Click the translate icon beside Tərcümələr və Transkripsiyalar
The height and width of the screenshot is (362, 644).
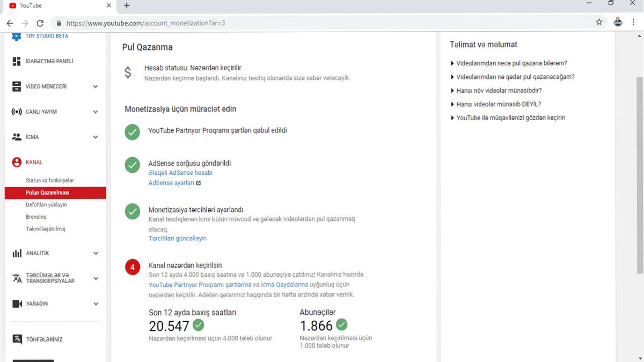pyautogui.click(x=17, y=278)
